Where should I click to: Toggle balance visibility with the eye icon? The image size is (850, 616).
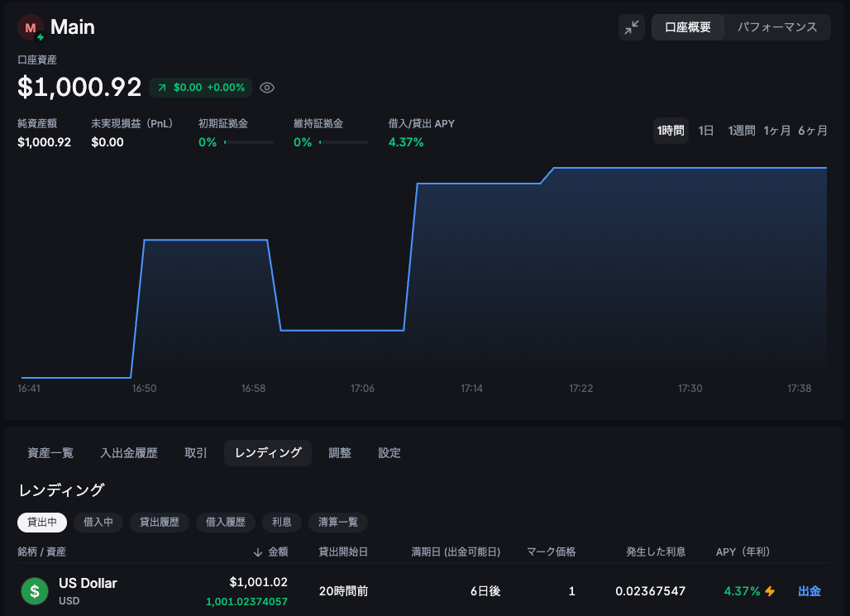point(267,88)
